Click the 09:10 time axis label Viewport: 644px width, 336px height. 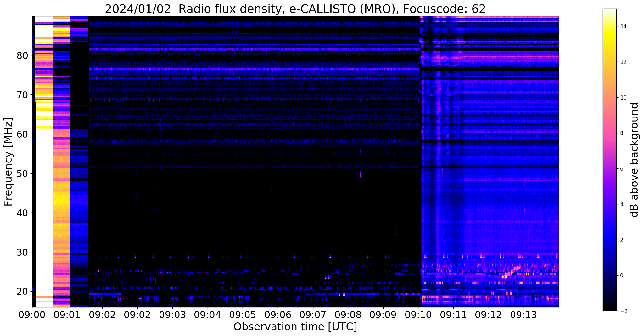418,314
